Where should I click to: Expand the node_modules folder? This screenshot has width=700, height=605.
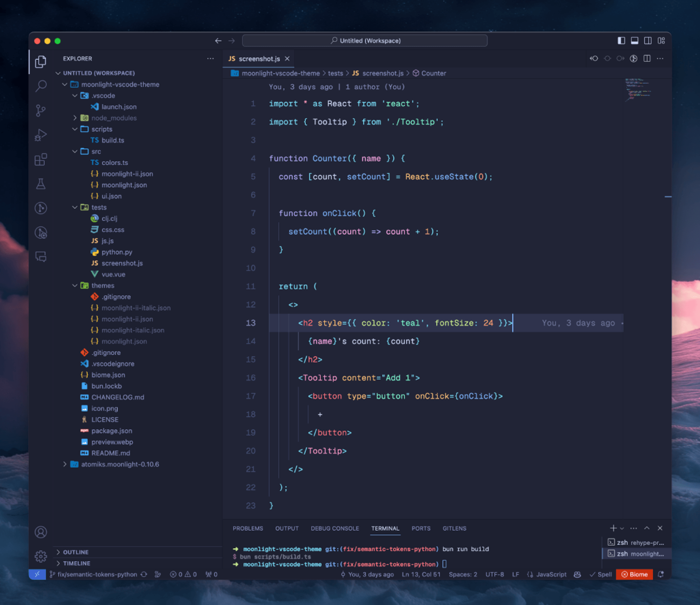(x=114, y=118)
